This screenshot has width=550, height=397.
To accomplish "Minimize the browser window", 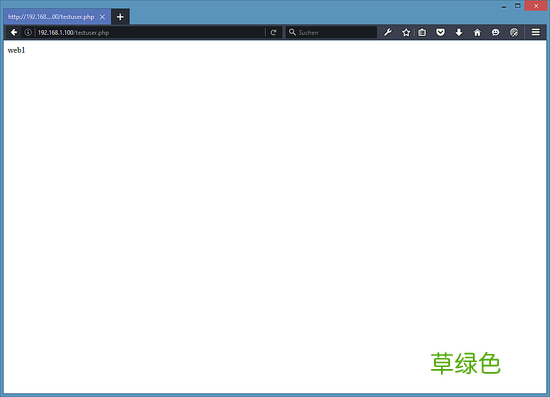I will click(504, 6).
